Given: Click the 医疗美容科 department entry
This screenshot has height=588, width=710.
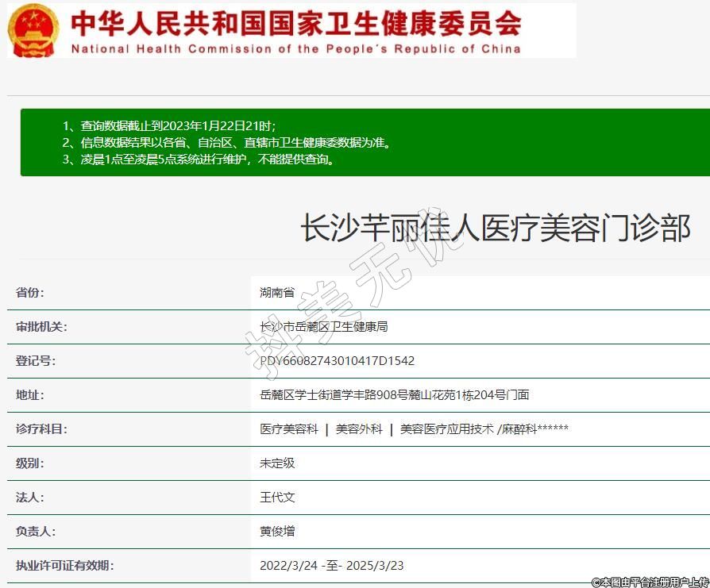Looking at the screenshot, I should (289, 429).
